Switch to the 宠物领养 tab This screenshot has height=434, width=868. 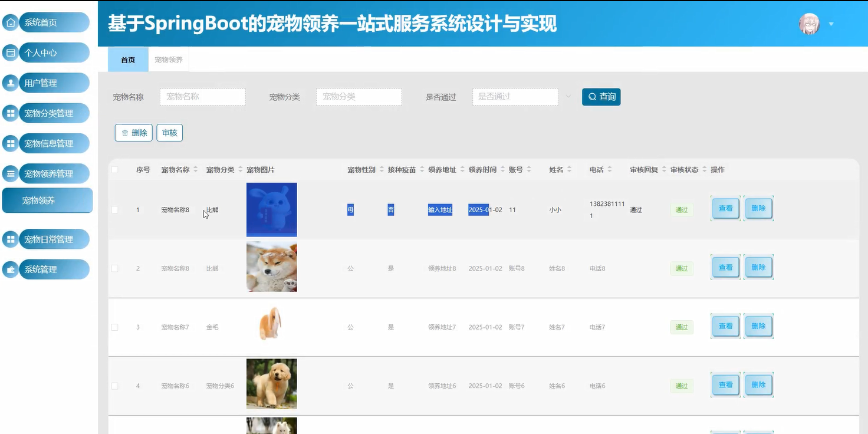click(x=168, y=59)
